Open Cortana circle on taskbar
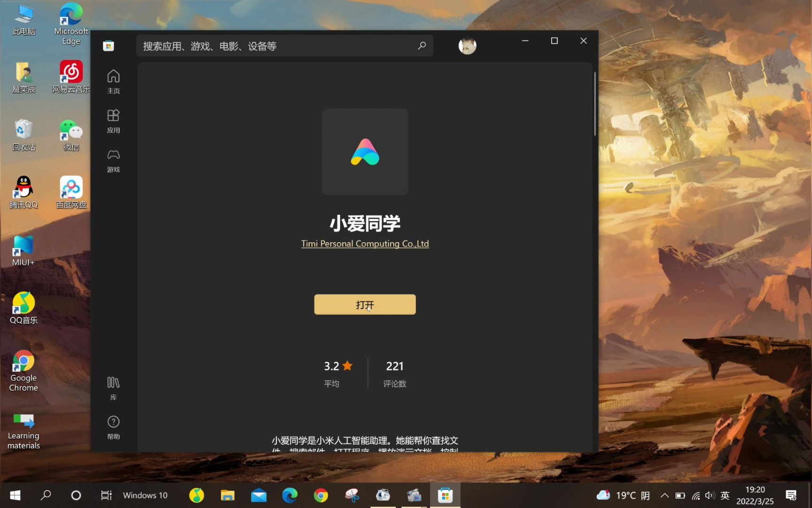 tap(76, 495)
